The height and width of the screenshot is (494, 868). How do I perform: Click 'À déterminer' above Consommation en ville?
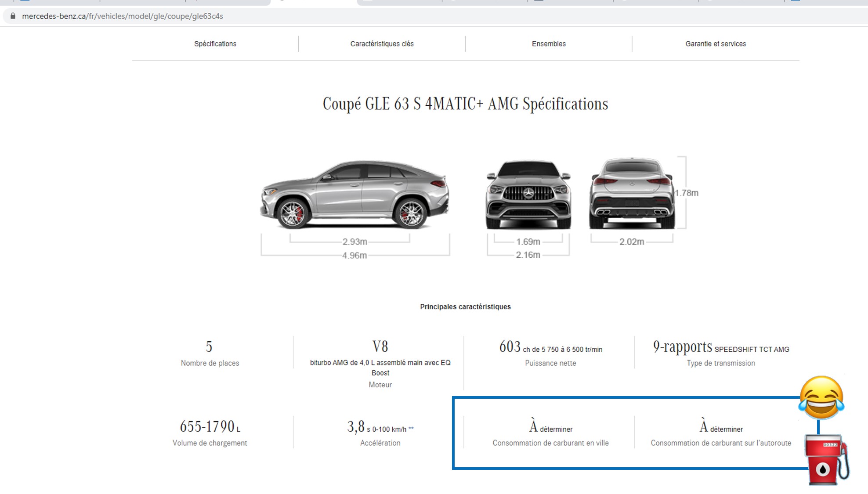click(550, 427)
